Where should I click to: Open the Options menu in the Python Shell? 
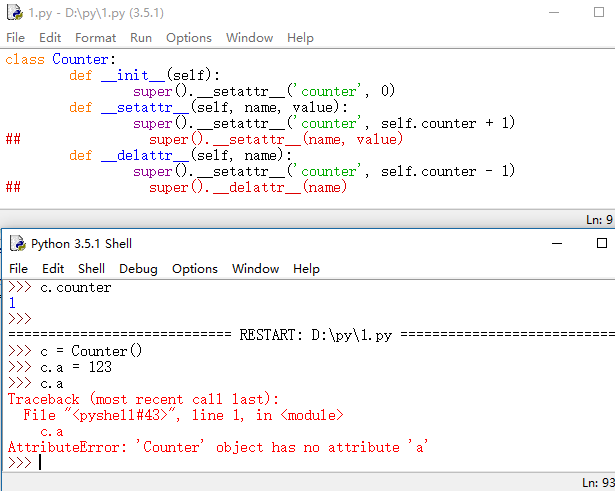click(195, 268)
